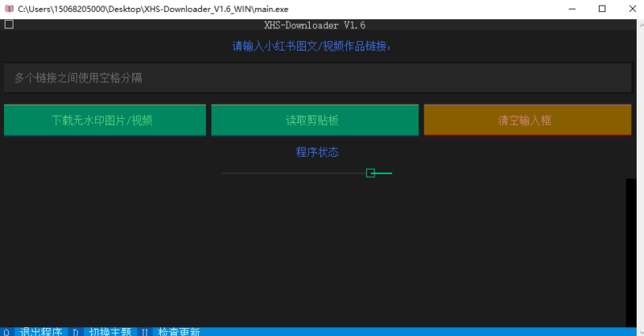Click the 清空输入框 button
The height and width of the screenshot is (336, 644).
527,121
